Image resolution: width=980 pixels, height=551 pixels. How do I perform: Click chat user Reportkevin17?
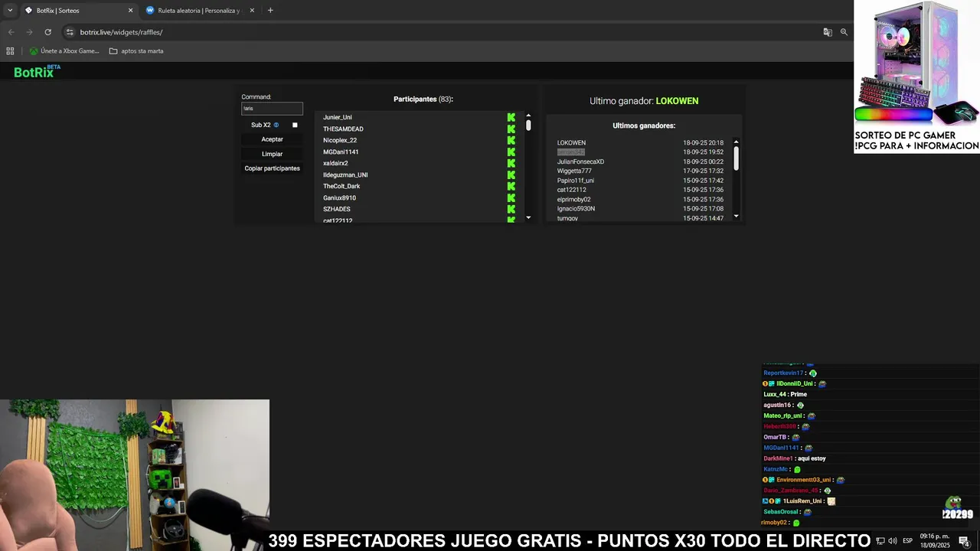783,373
